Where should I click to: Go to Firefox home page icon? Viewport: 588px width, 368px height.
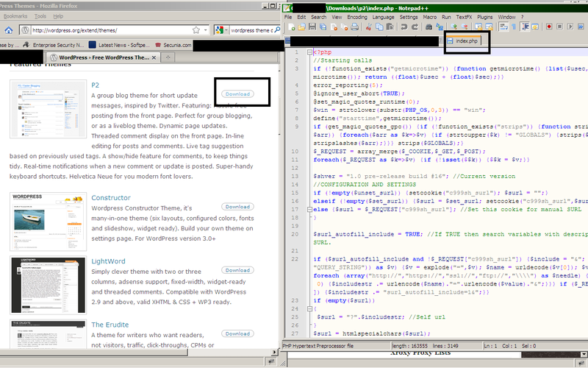point(9,30)
